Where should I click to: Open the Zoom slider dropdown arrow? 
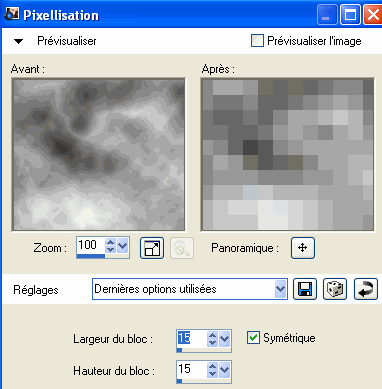tap(122, 246)
